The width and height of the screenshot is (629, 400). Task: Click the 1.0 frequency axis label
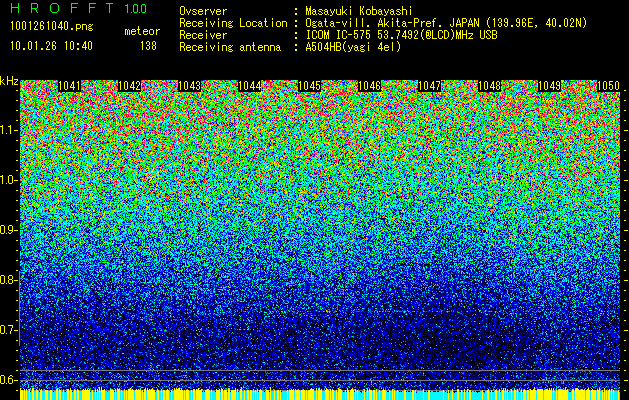pyautogui.click(x=8, y=180)
